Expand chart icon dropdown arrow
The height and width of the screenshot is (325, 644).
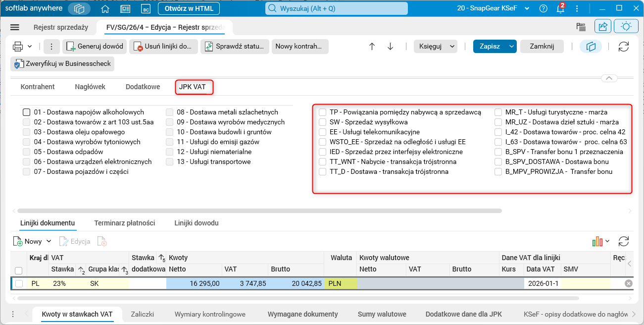pos(607,241)
